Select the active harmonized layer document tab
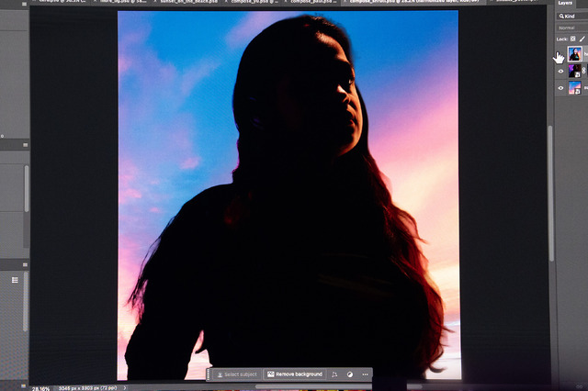The height and width of the screenshot is (391, 588). pos(414,2)
